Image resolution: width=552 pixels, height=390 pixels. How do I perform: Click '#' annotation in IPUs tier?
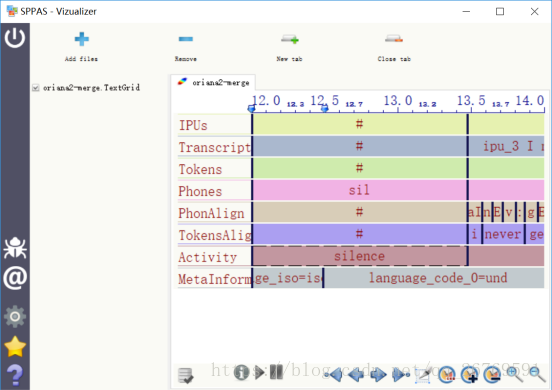(359, 124)
